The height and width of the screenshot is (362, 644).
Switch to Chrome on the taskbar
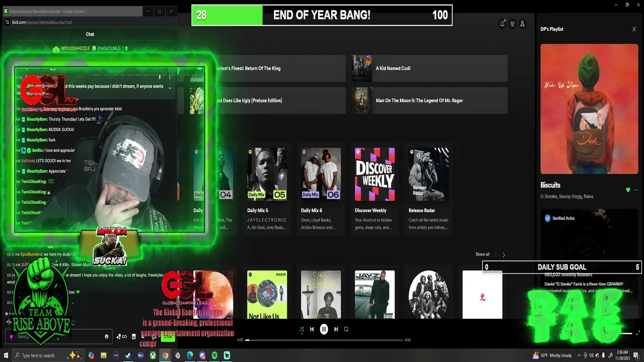[165, 355]
